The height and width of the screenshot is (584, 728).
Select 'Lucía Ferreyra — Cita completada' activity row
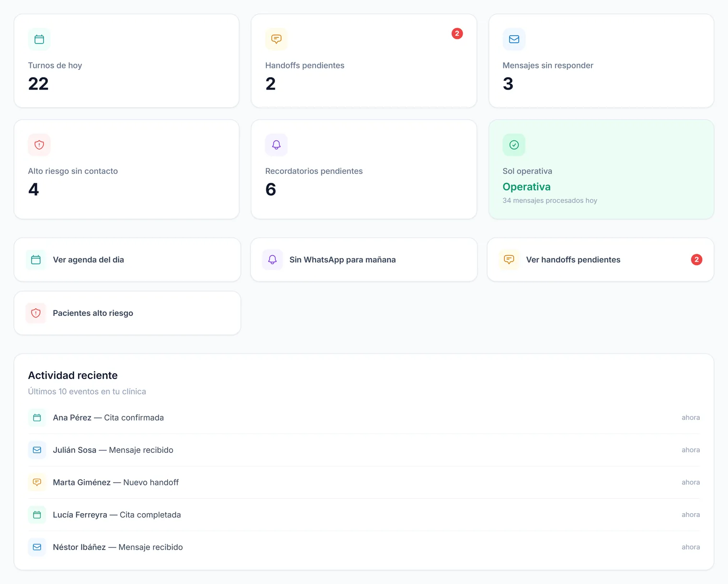[364, 515]
